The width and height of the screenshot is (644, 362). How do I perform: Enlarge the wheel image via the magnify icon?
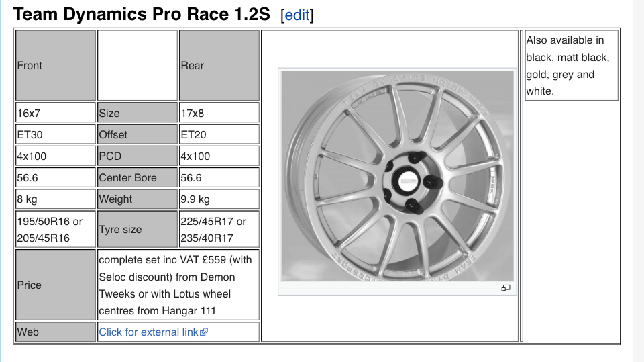(x=506, y=288)
